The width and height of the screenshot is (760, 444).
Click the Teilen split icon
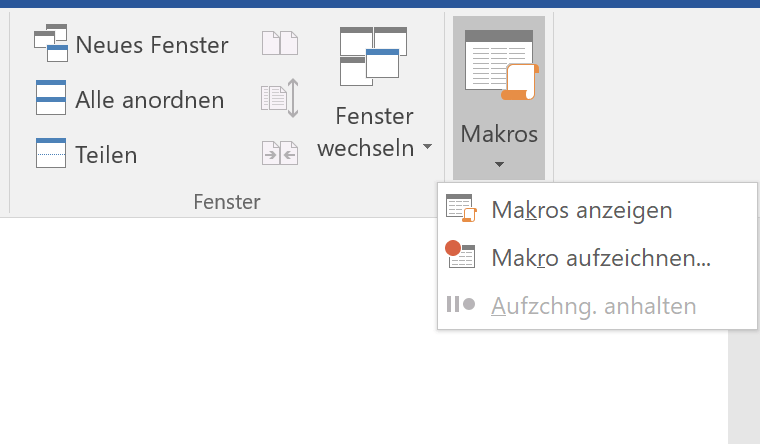click(50, 153)
